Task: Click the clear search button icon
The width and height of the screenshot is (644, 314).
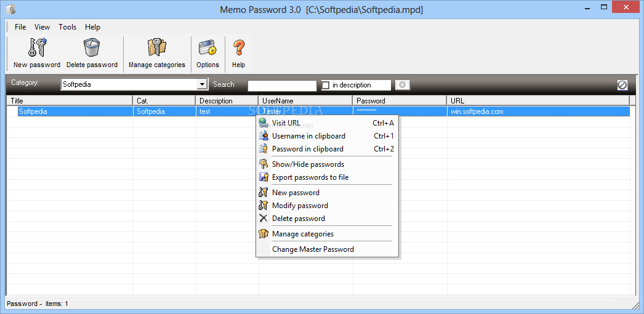Action: (x=403, y=84)
